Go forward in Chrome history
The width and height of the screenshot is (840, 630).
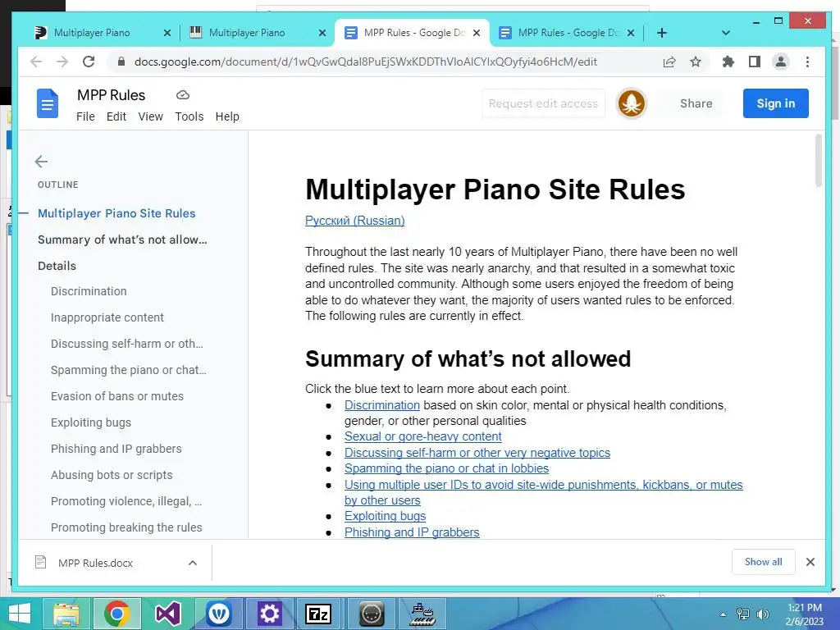(62, 62)
